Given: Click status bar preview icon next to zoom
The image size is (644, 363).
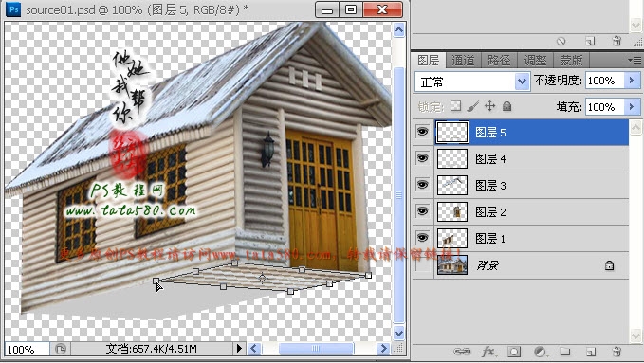Looking at the screenshot, I should click(x=61, y=349).
